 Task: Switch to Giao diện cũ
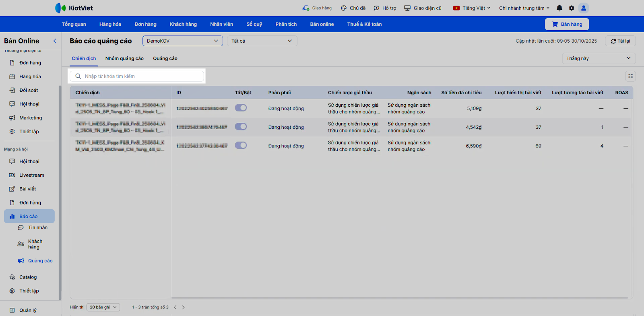[423, 8]
